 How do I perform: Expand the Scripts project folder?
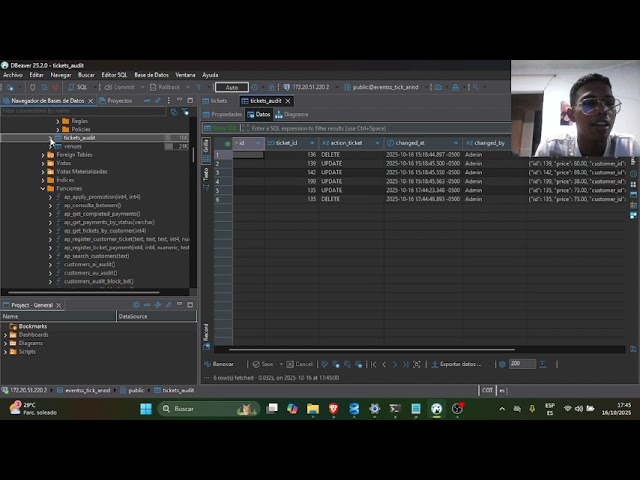(5, 352)
